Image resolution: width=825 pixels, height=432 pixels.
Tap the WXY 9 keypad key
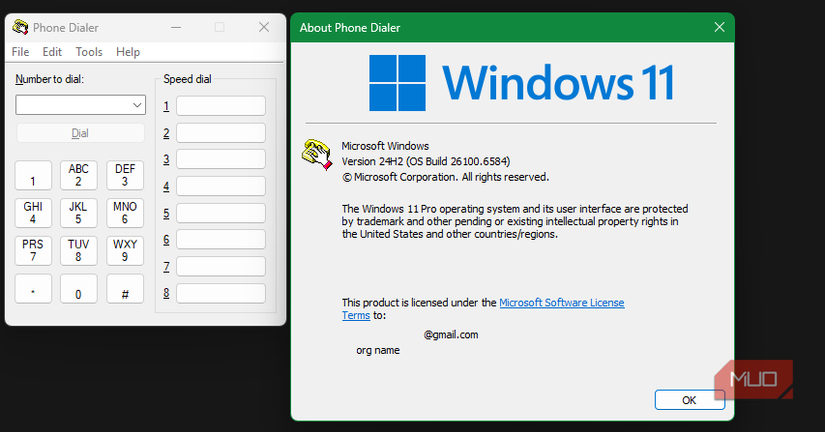(125, 250)
